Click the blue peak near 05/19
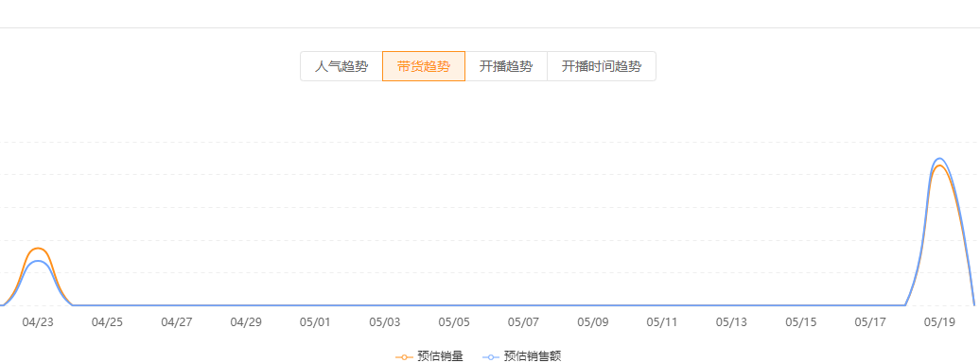980x363 pixels. click(938, 158)
